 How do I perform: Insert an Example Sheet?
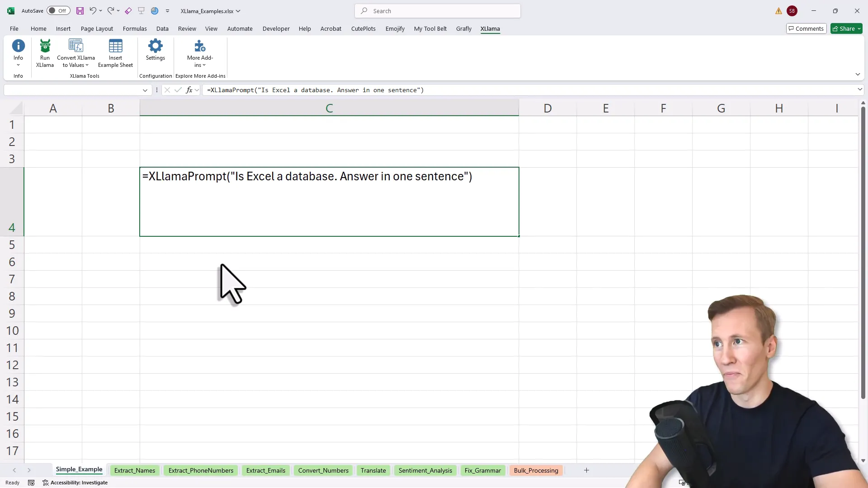point(115,53)
